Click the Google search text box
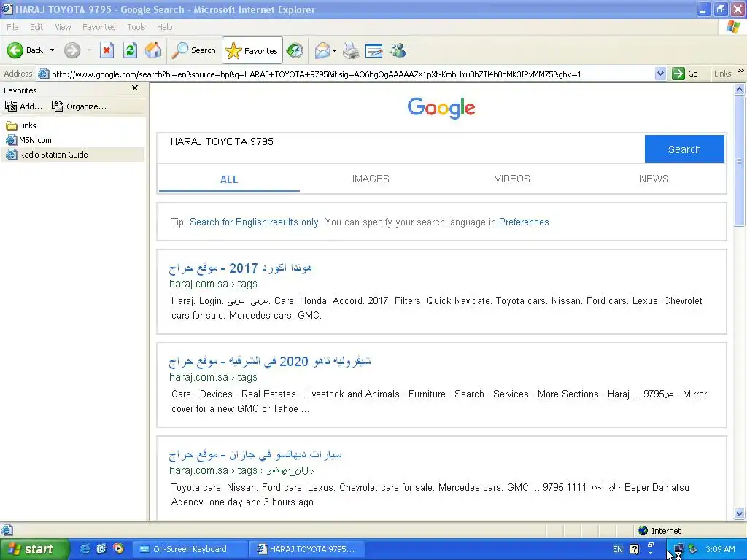Viewport: 747px width, 560px height. 401,149
